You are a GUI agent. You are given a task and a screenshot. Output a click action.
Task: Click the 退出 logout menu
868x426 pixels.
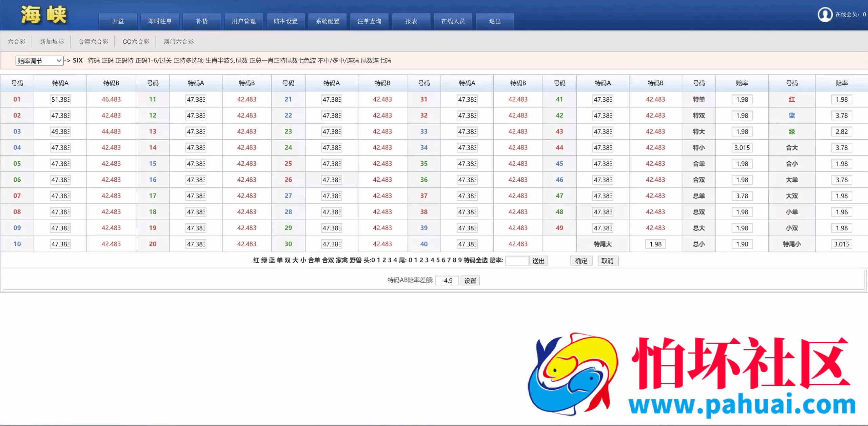495,21
